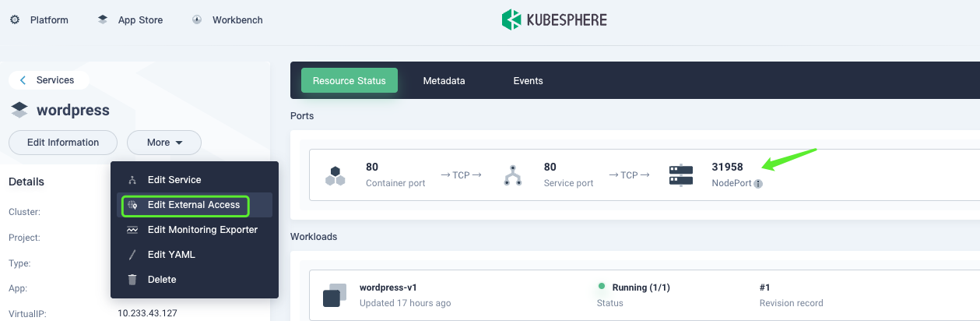
Task: Switch to the Metadata tab
Action: (444, 81)
